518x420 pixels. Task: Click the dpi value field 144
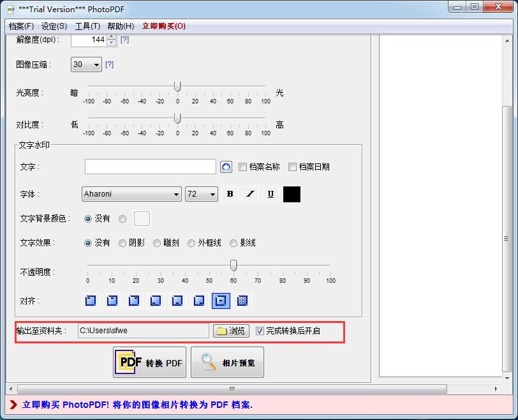coord(89,40)
